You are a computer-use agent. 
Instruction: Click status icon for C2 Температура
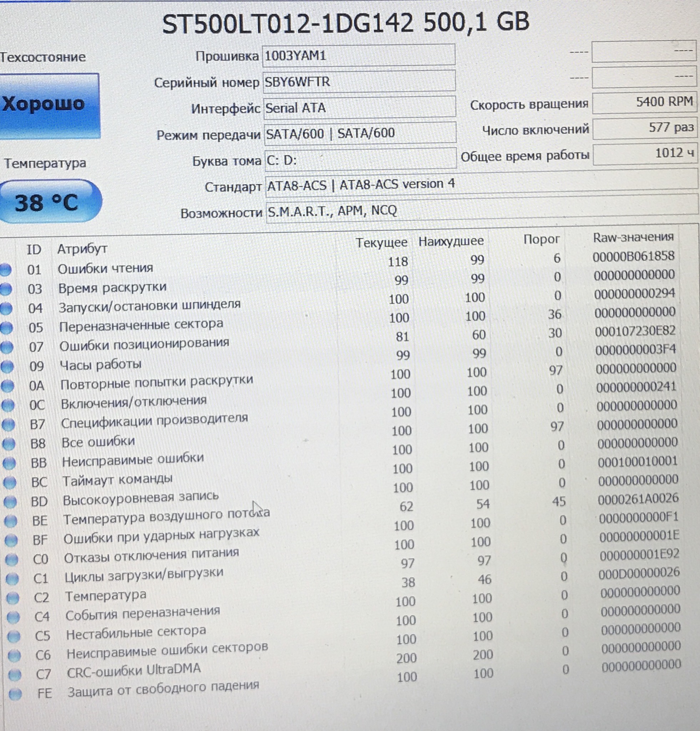[13, 598]
